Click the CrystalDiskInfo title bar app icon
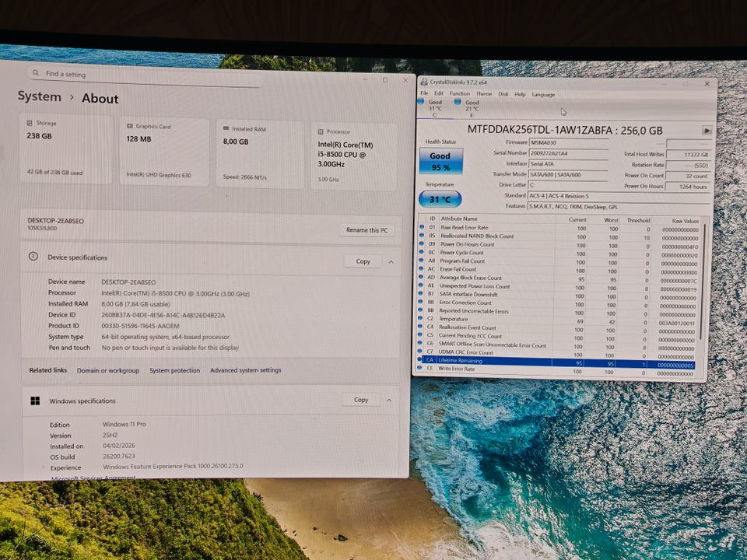This screenshot has height=560, width=747. pos(424,82)
